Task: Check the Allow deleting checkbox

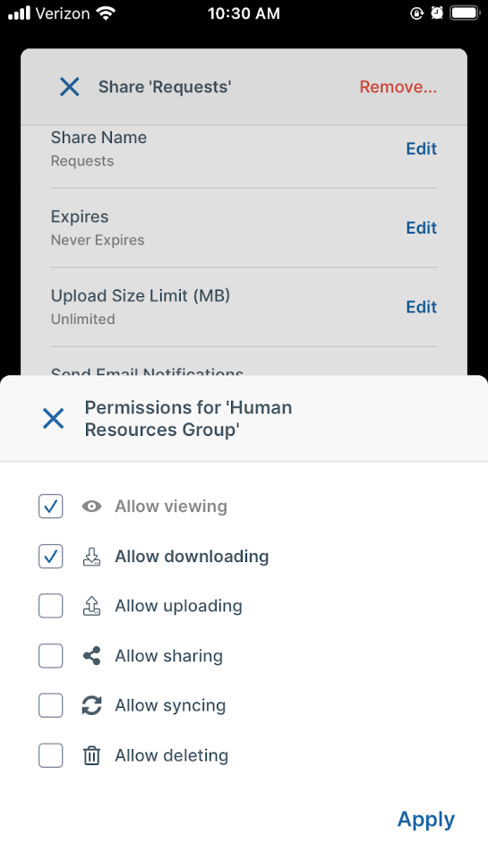Action: click(50, 755)
